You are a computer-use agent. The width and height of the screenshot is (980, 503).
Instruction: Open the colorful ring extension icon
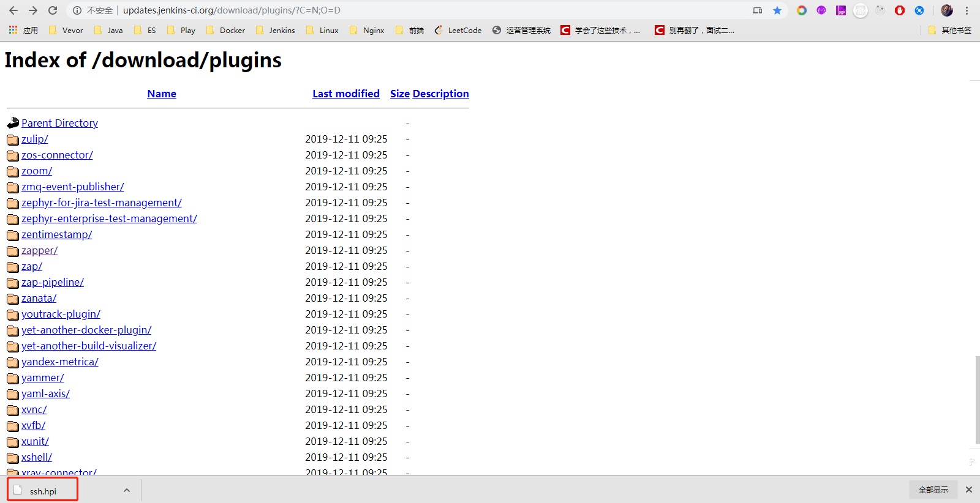tap(802, 10)
